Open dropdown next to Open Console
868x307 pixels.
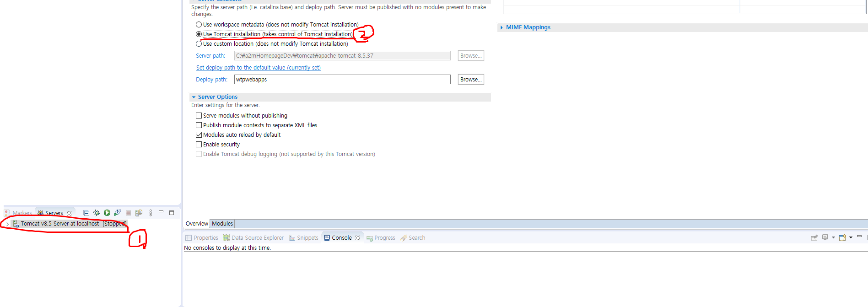tap(851, 237)
